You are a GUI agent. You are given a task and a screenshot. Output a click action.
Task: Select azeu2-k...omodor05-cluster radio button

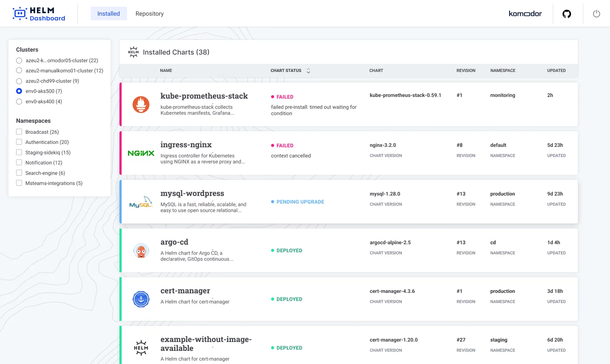pyautogui.click(x=19, y=61)
